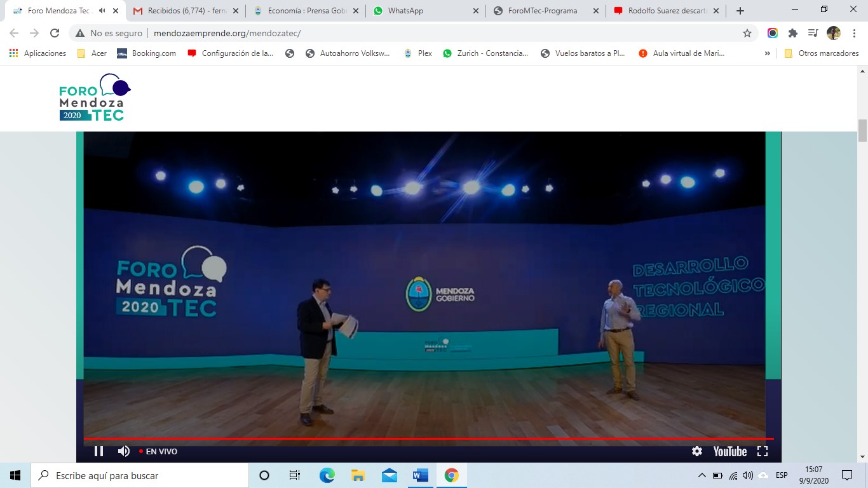Viewport: 868px width, 488px height.
Task: Click the colorful circular extension icon
Action: click(x=773, y=33)
